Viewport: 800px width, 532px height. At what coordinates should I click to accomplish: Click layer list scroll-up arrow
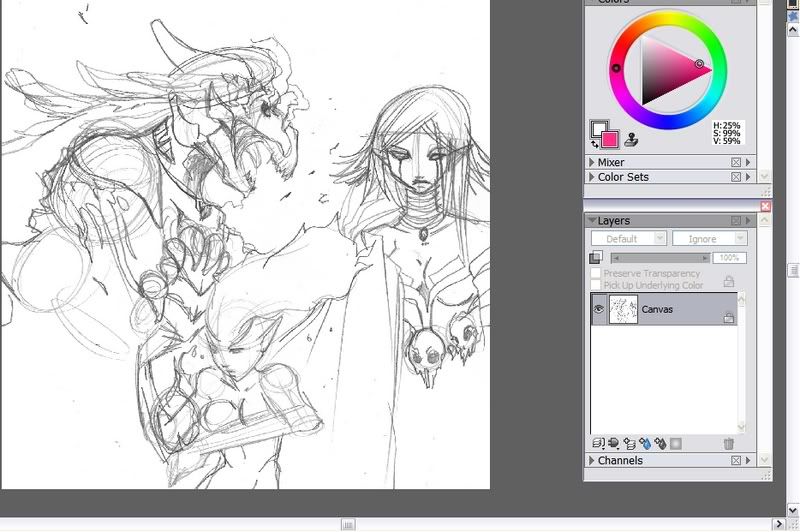(x=742, y=299)
